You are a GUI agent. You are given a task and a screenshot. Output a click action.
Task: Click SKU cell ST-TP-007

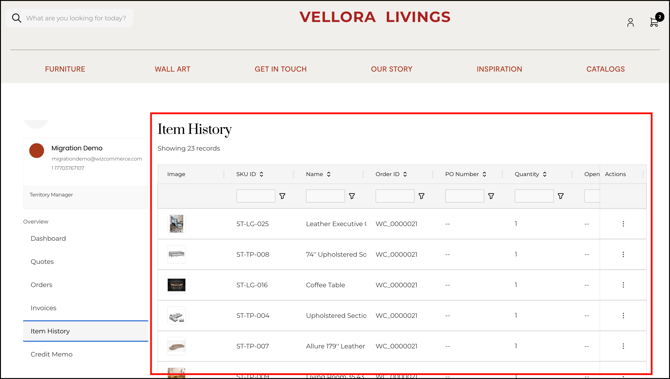(x=253, y=346)
